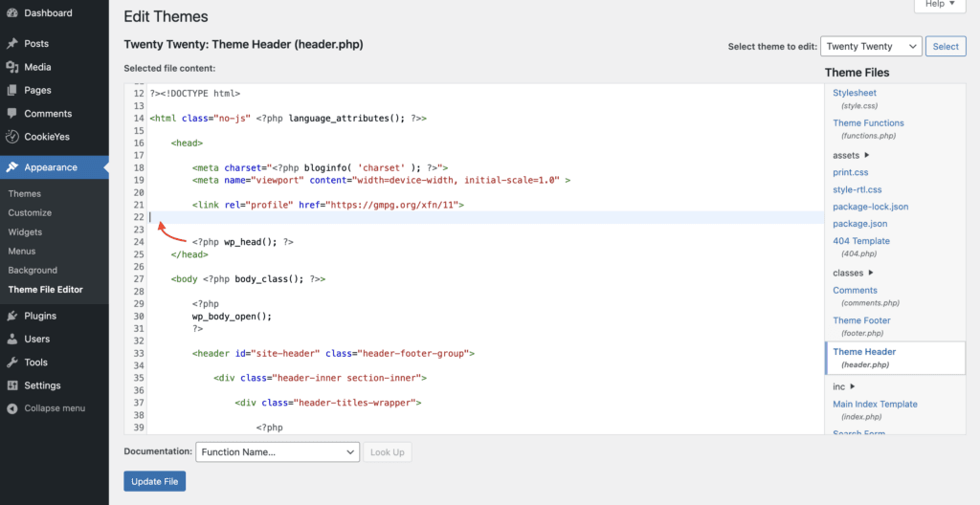Expand the inc folder
The height and width of the screenshot is (505, 980).
[x=844, y=386]
